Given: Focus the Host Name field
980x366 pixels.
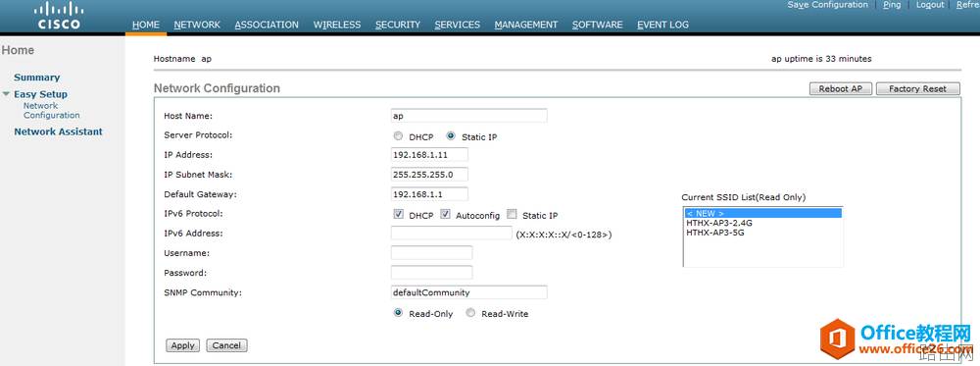Looking at the screenshot, I should pyautogui.click(x=468, y=116).
